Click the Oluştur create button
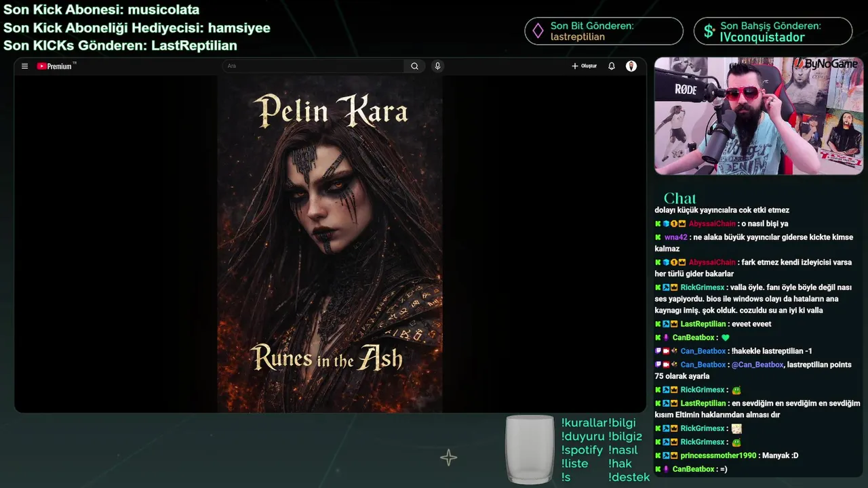The height and width of the screenshot is (488, 868). click(x=584, y=66)
